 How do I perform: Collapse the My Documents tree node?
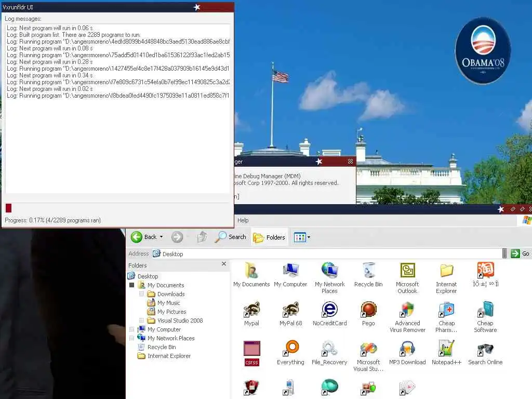click(x=131, y=285)
